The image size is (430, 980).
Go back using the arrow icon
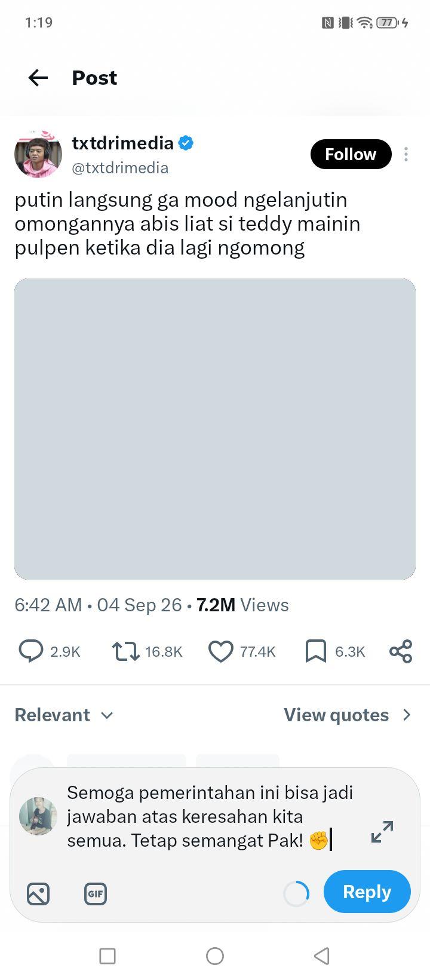[38, 78]
